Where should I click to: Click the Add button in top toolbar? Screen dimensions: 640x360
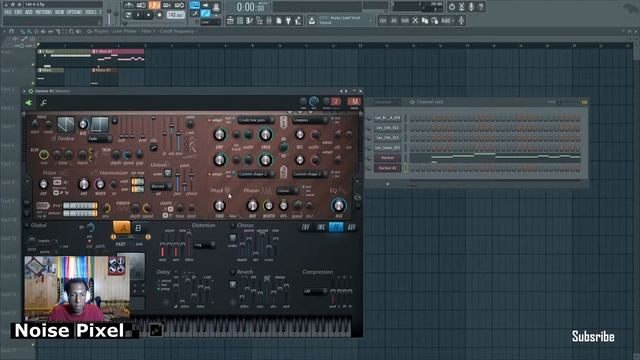[x=446, y=20]
